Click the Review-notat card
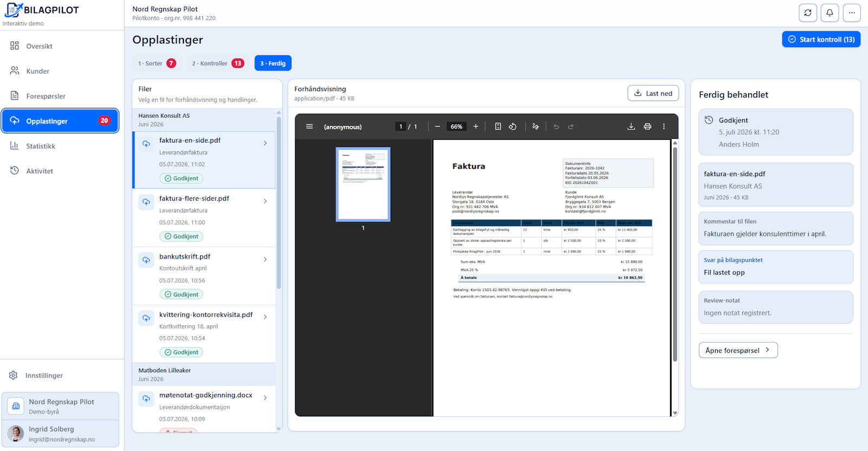The image size is (868, 451). point(776,307)
